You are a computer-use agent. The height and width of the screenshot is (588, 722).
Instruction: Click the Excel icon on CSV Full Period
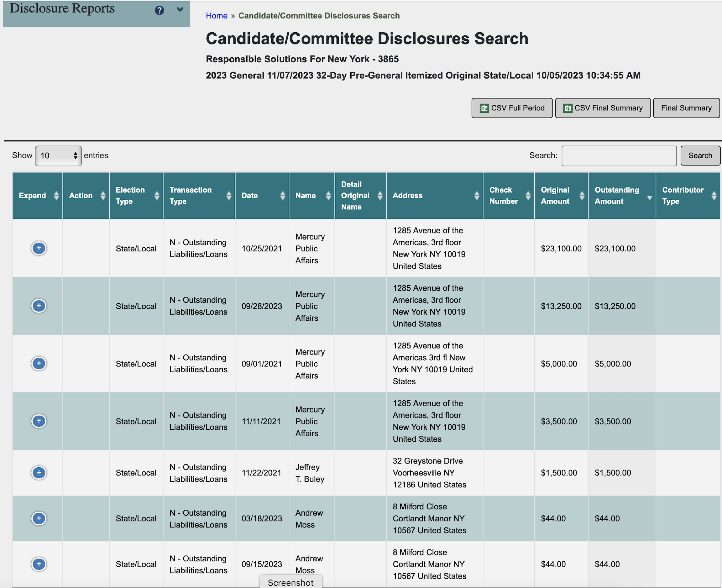(484, 108)
